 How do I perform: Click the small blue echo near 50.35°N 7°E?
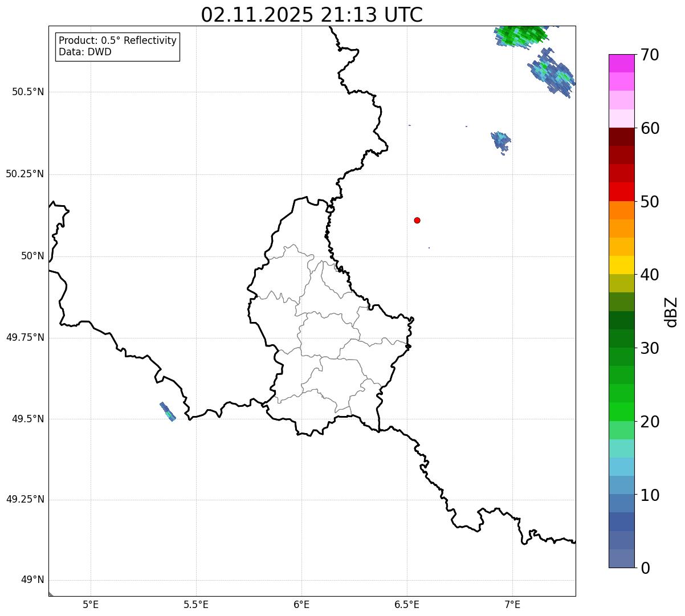coord(501,142)
